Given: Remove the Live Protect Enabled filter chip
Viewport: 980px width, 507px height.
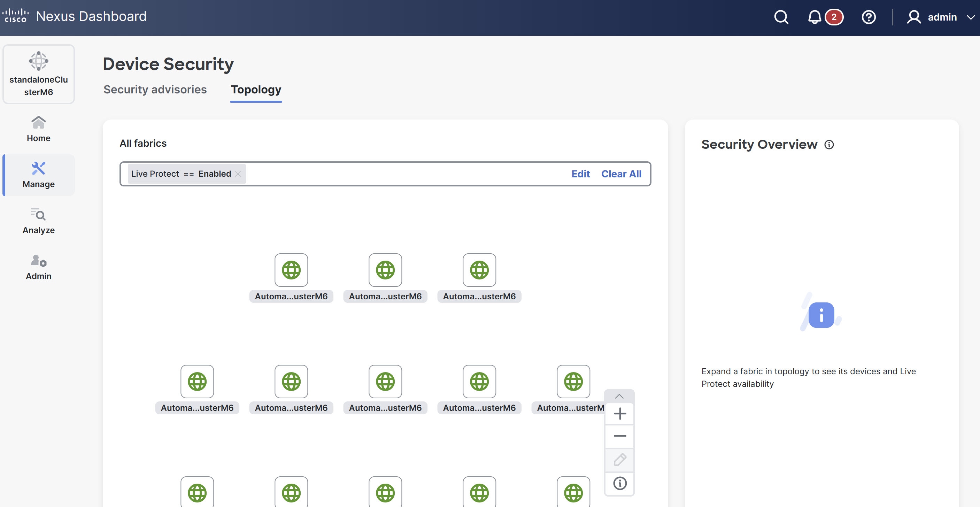Looking at the screenshot, I should pyautogui.click(x=238, y=174).
